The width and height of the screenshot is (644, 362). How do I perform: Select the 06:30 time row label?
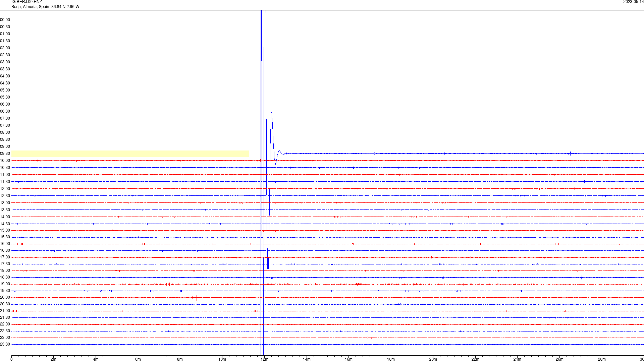(5, 111)
